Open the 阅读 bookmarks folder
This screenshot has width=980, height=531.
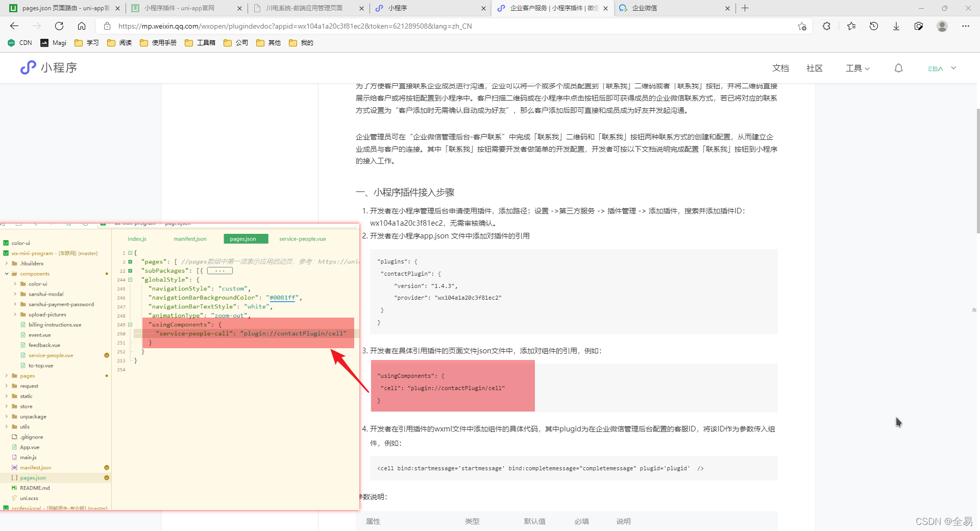click(x=119, y=43)
